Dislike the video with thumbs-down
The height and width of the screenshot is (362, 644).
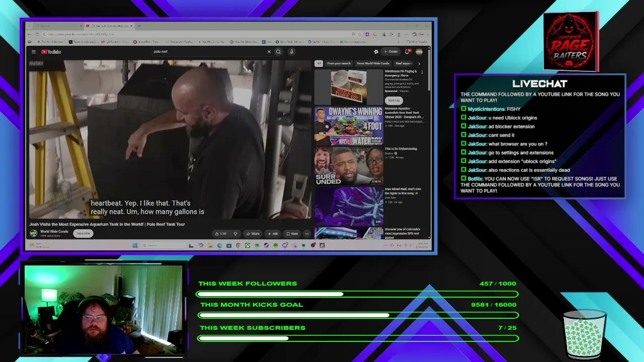235,234
